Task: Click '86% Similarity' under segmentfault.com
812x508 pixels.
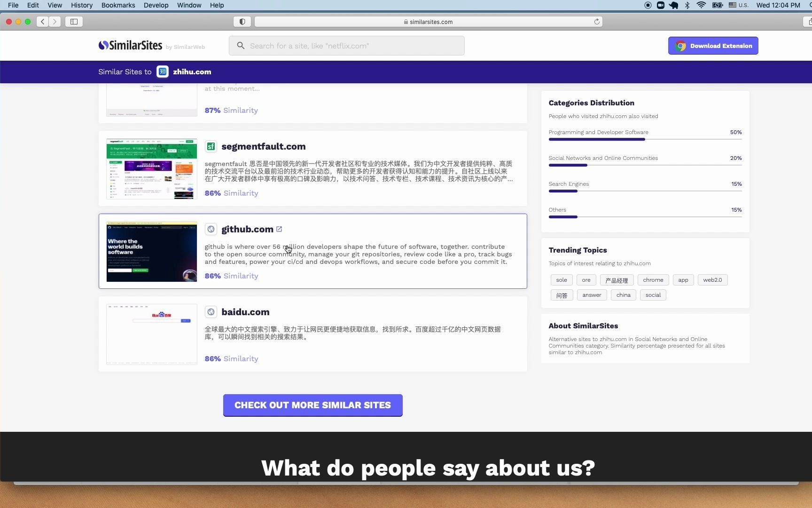Action: click(x=231, y=193)
